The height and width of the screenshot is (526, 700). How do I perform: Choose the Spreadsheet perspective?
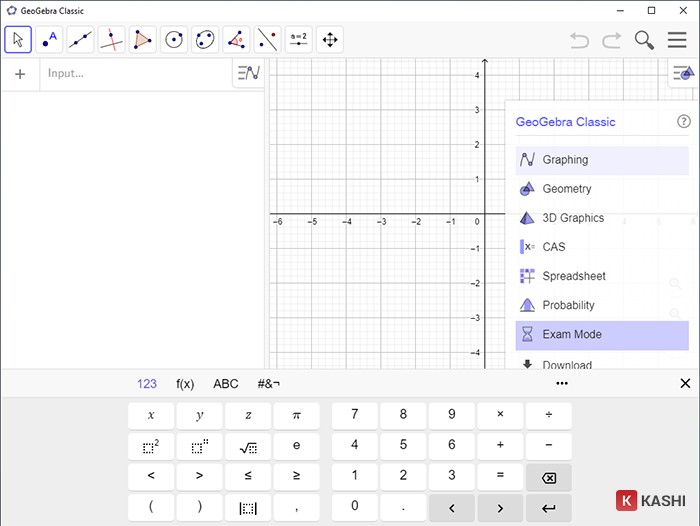[602, 276]
